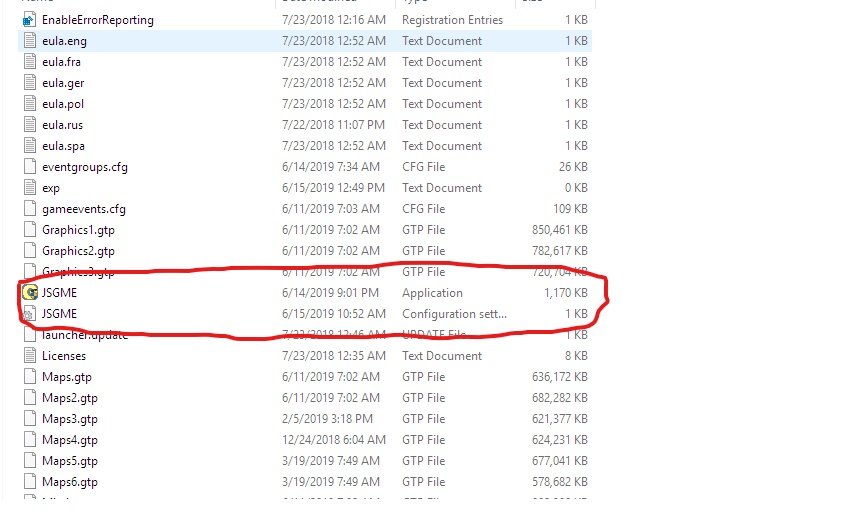Click the Maps3.gtp file icon
This screenshot has width=867, height=514.
pyautogui.click(x=29, y=419)
